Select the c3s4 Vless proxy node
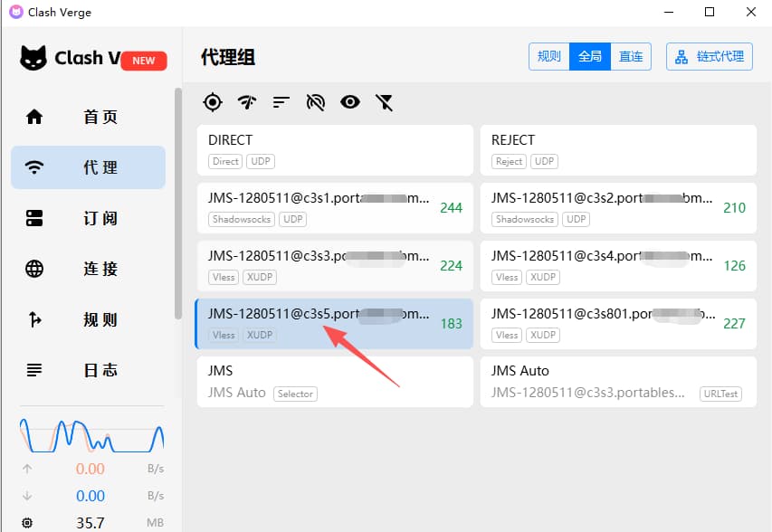 click(618, 266)
